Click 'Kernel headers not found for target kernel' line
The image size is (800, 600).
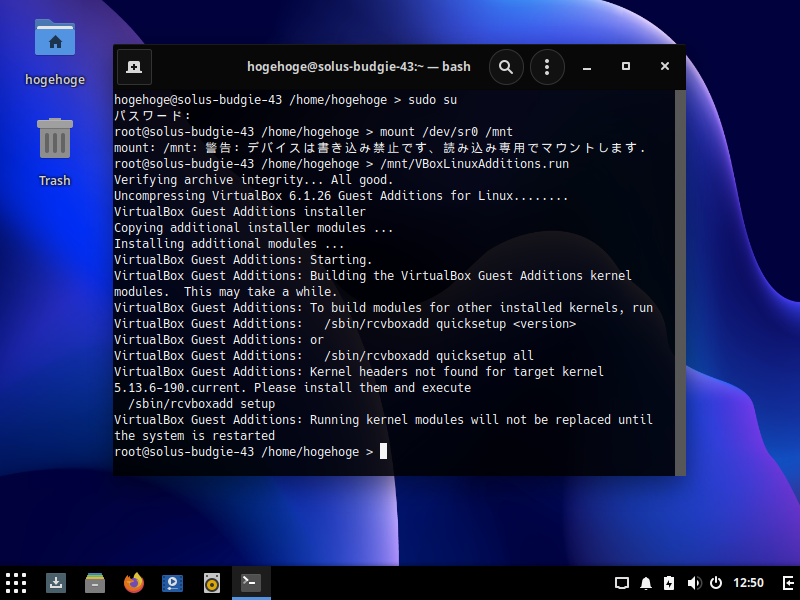(359, 372)
